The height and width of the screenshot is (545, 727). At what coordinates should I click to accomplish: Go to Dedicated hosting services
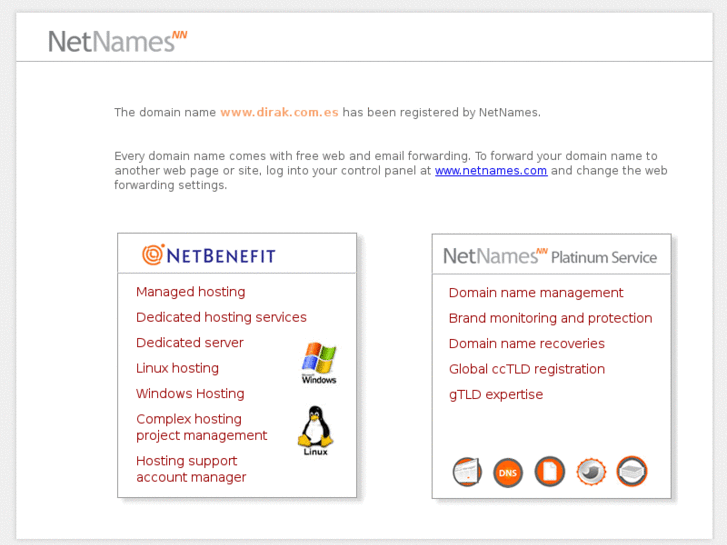coord(221,317)
